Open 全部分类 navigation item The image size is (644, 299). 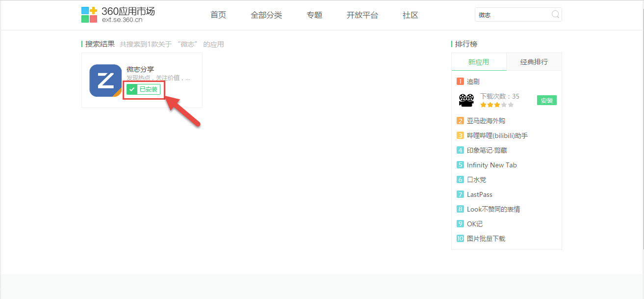coord(266,15)
